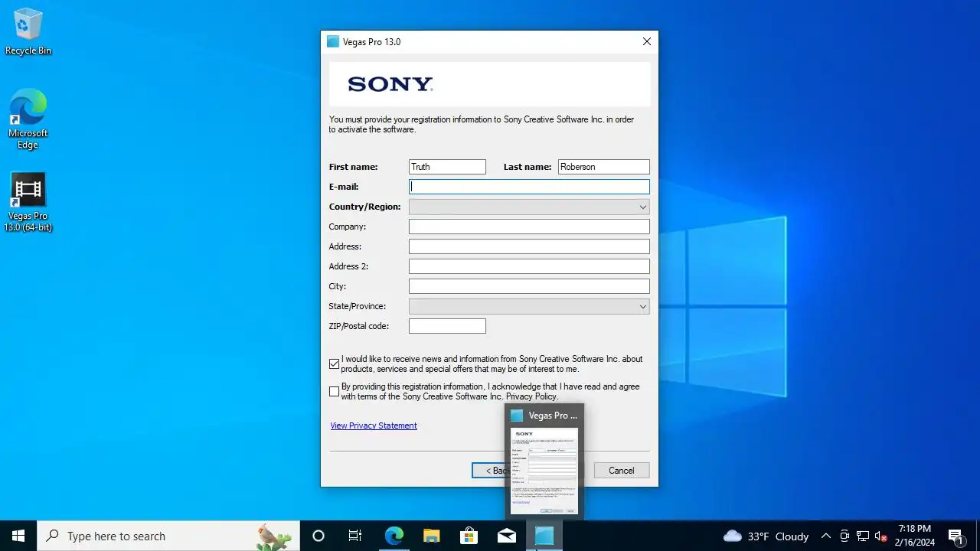The width and height of the screenshot is (980, 551).
Task: Click the Vegas Pro window preview thumbnail
Action: (x=544, y=471)
